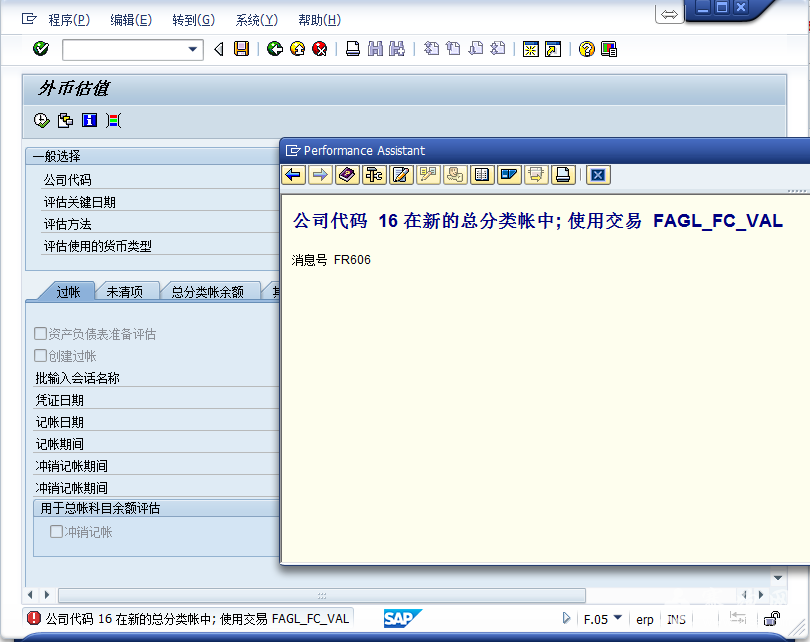This screenshot has width=810, height=642.
Task: Click the Glossary icon in Performance Assistant
Action: [x=481, y=175]
